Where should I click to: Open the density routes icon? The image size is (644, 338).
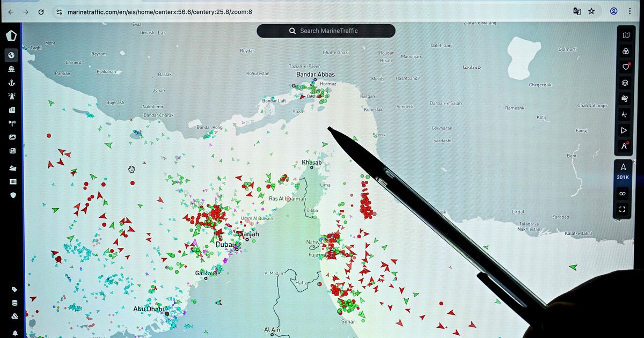click(624, 114)
